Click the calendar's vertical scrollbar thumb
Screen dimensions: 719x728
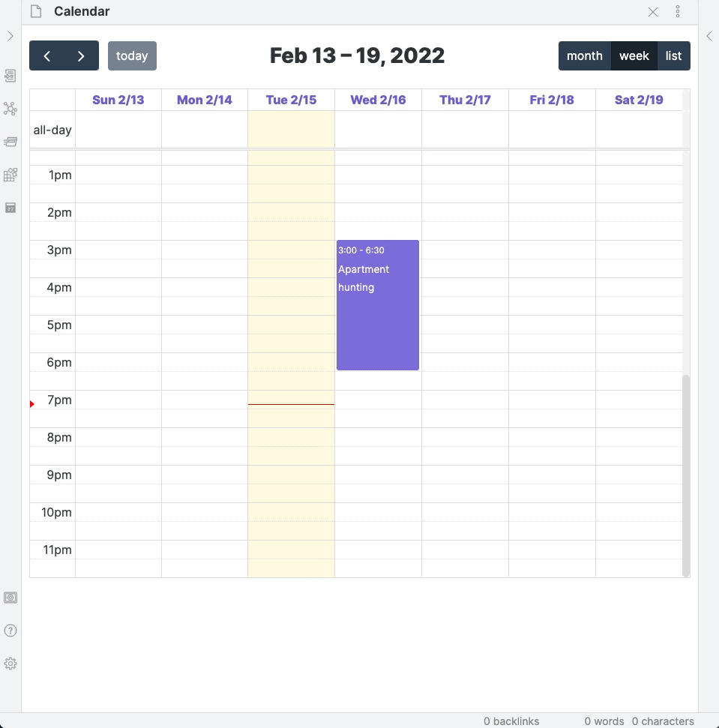(x=686, y=475)
